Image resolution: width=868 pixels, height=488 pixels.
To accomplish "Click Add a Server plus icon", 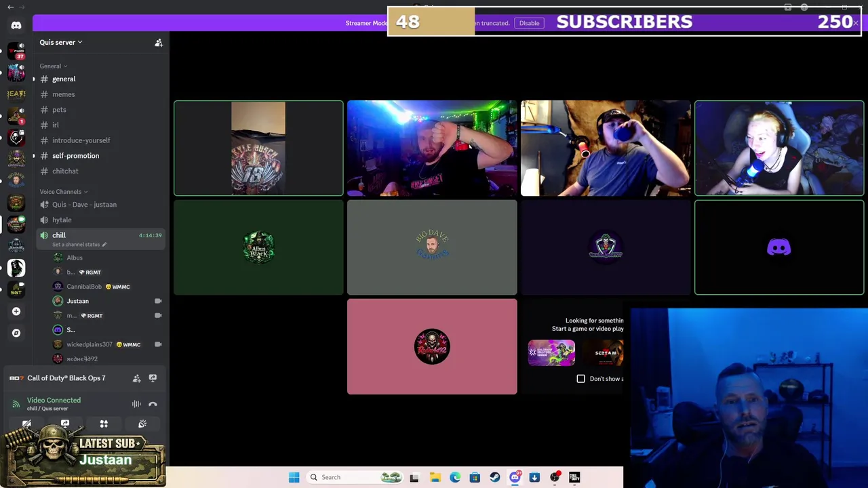I will (x=16, y=311).
